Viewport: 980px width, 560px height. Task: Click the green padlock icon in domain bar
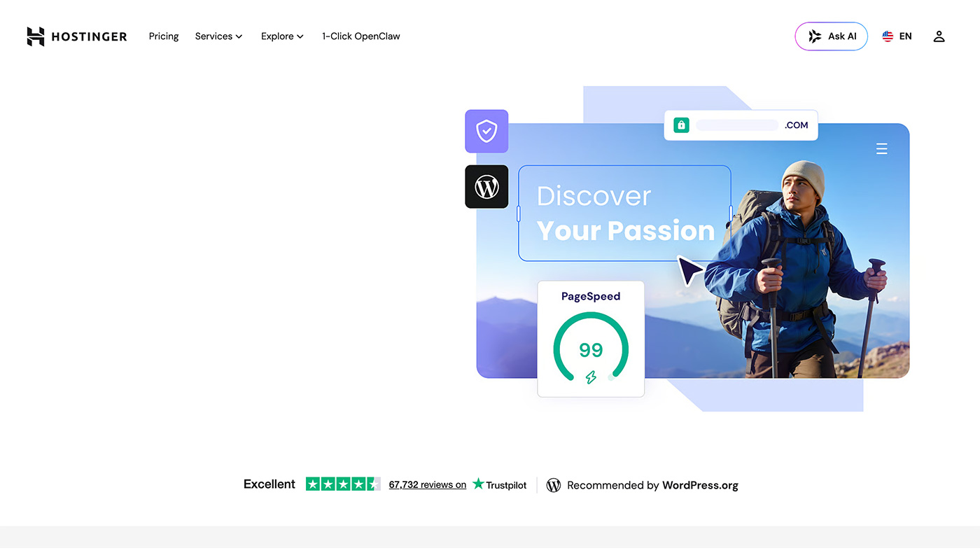pos(681,125)
